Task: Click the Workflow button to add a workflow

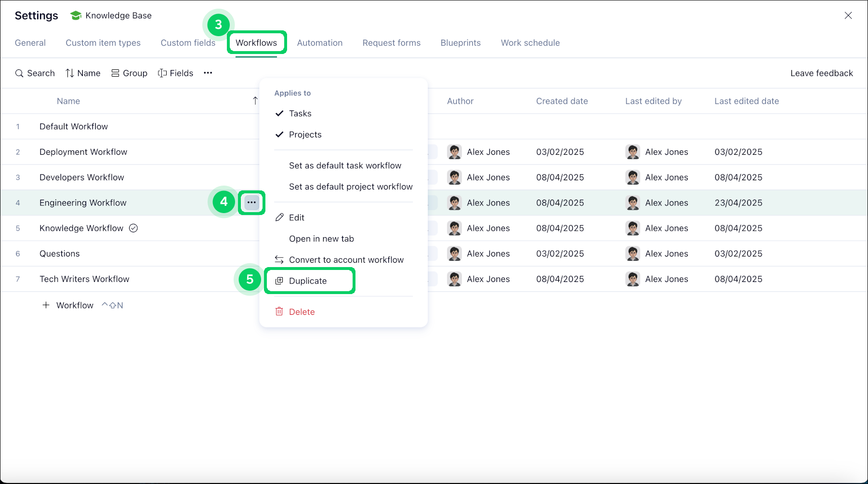Action: (x=68, y=305)
